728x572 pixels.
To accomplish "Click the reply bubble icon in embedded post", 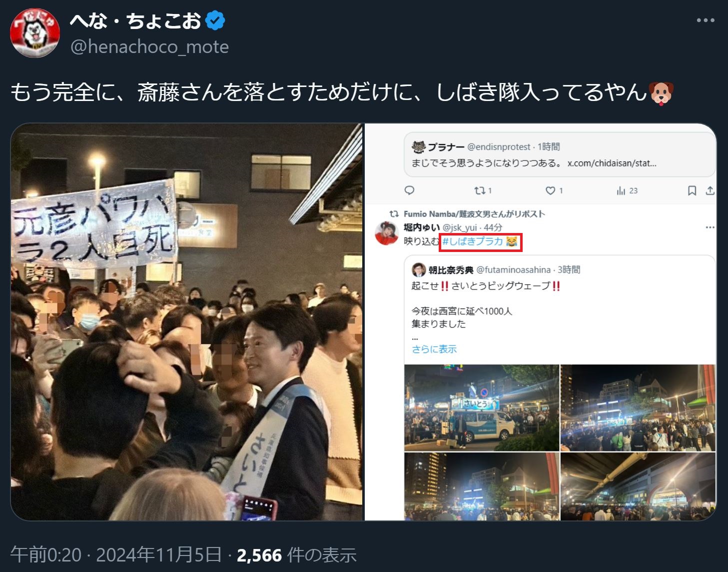I will 410,190.
